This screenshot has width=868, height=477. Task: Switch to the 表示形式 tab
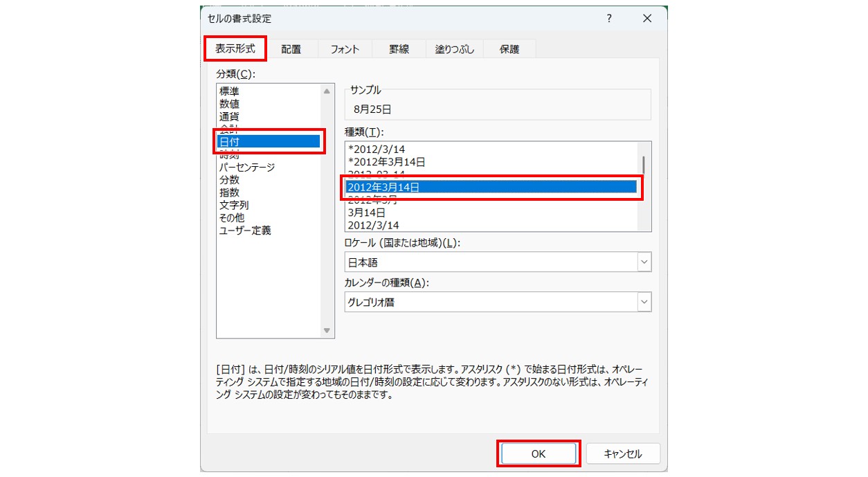(235, 49)
